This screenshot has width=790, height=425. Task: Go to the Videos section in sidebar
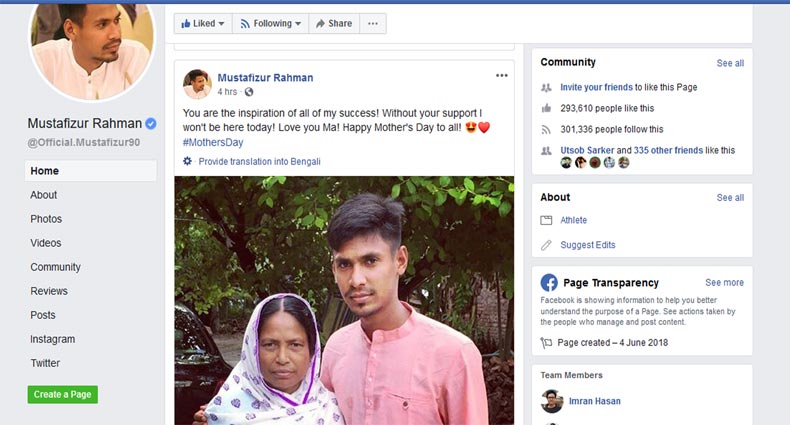(x=46, y=243)
